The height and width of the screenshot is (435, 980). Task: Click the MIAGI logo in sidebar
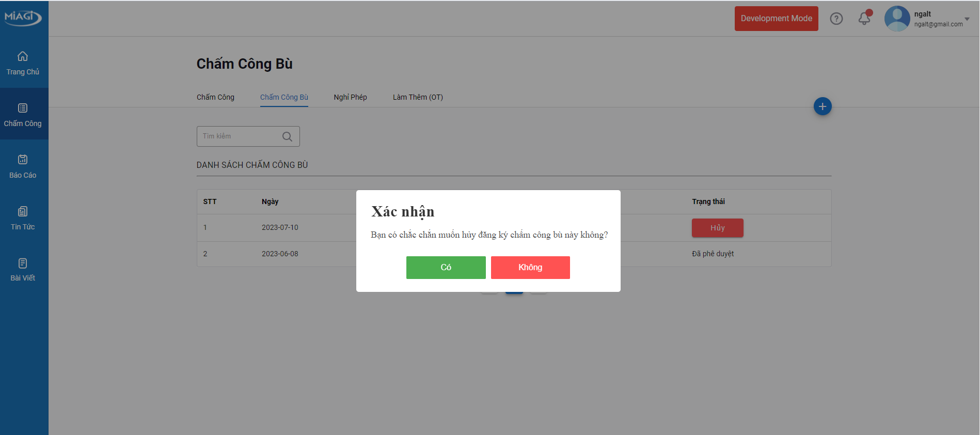(23, 18)
